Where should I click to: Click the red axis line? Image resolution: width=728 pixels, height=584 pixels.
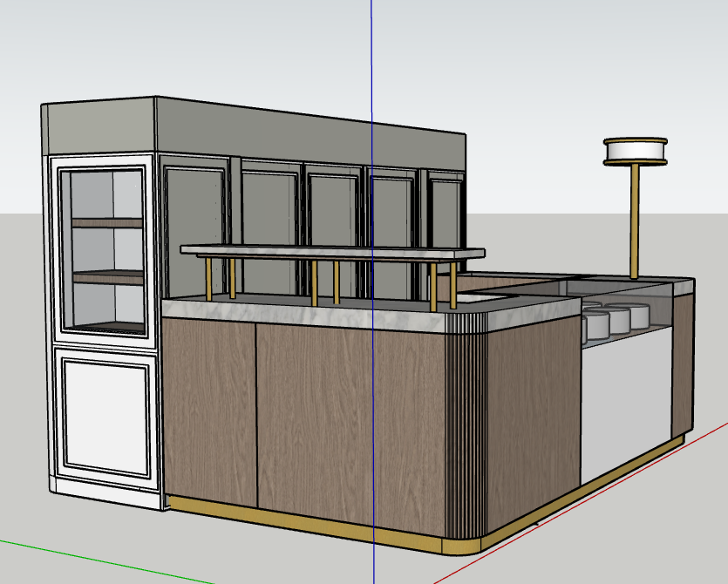tap(581, 504)
